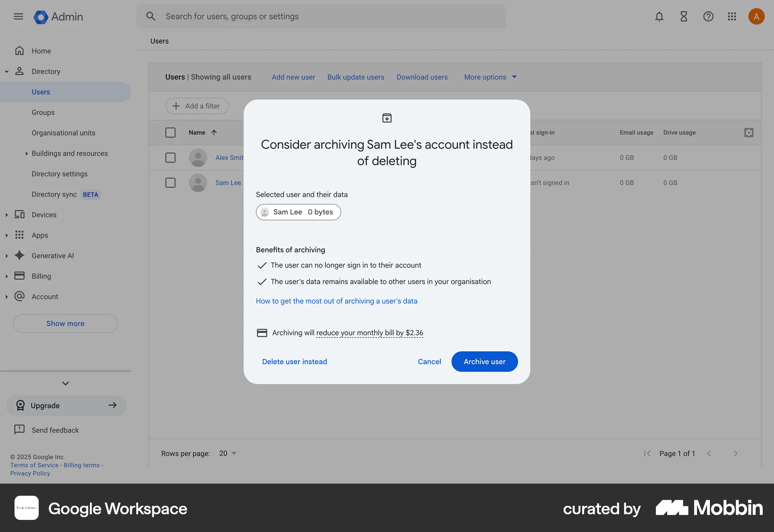Open the Google apps grid
This screenshot has width=774, height=532.
click(x=732, y=17)
